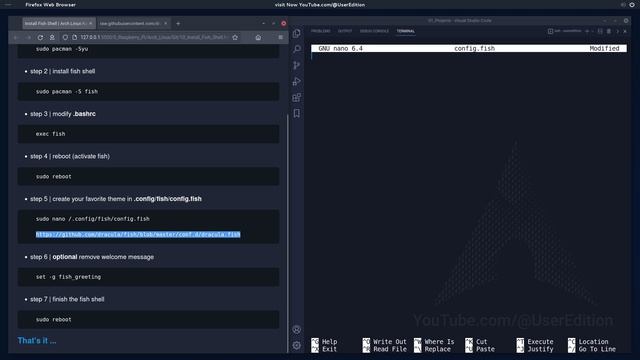640x360 pixels.
Task: Go back in Firefox history
Action: 16,38
